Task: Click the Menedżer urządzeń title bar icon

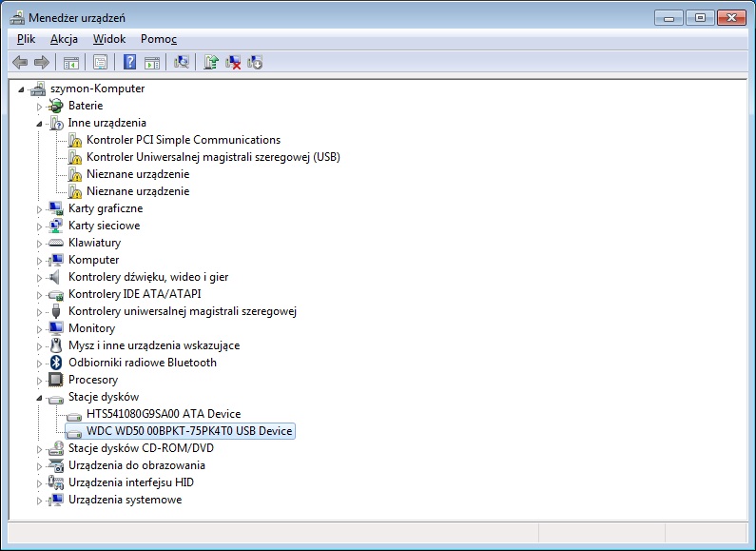Action: tap(17, 18)
